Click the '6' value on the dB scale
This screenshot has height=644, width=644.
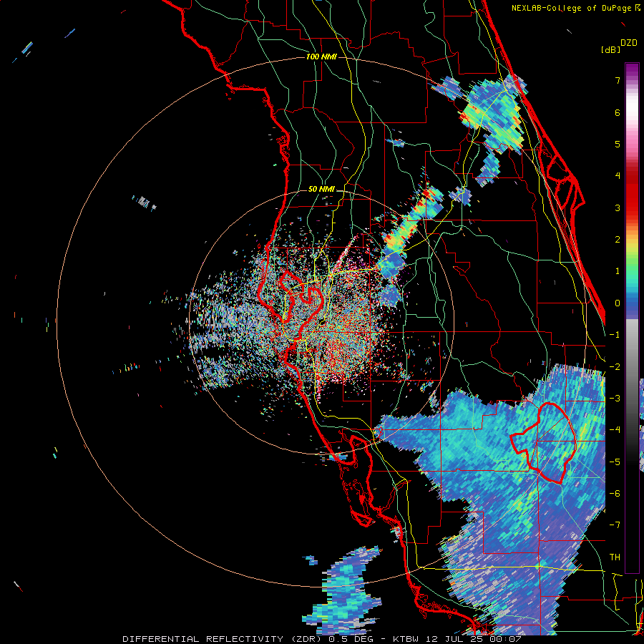[618, 112]
